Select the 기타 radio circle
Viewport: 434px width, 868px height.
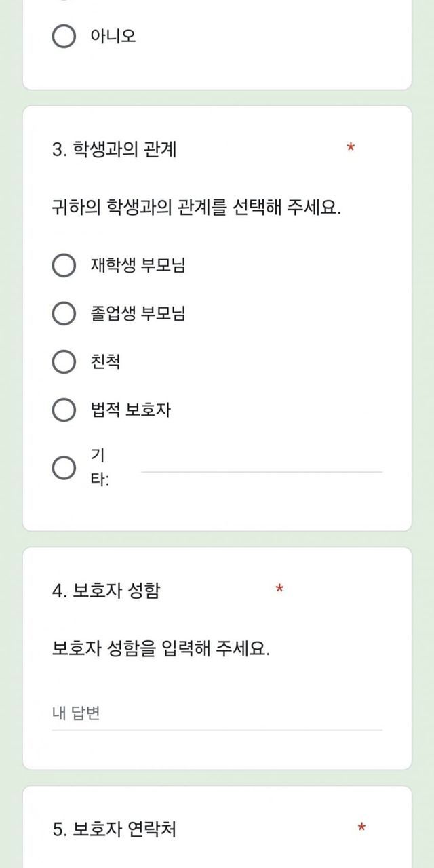tap(64, 467)
